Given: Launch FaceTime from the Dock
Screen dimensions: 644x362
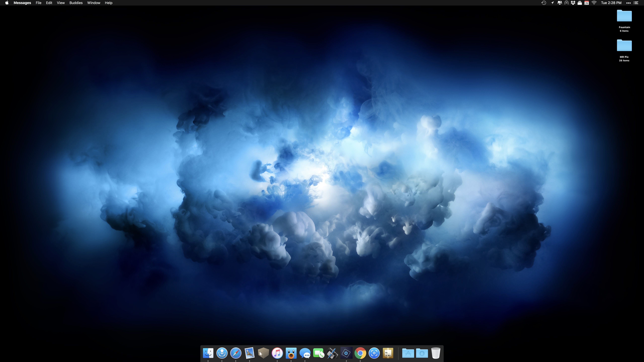Looking at the screenshot, I should (318, 353).
